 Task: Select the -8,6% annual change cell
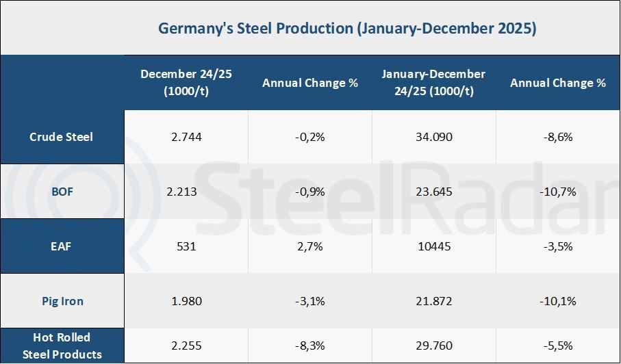coord(558,137)
